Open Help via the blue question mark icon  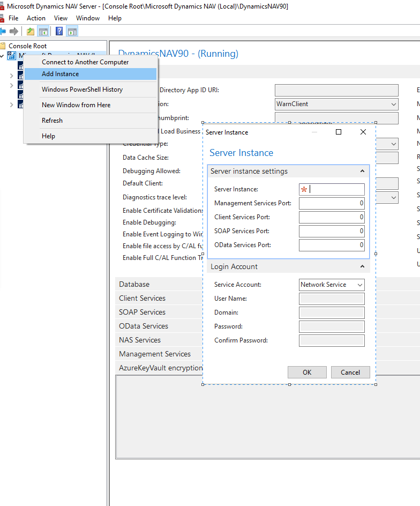[x=59, y=31]
